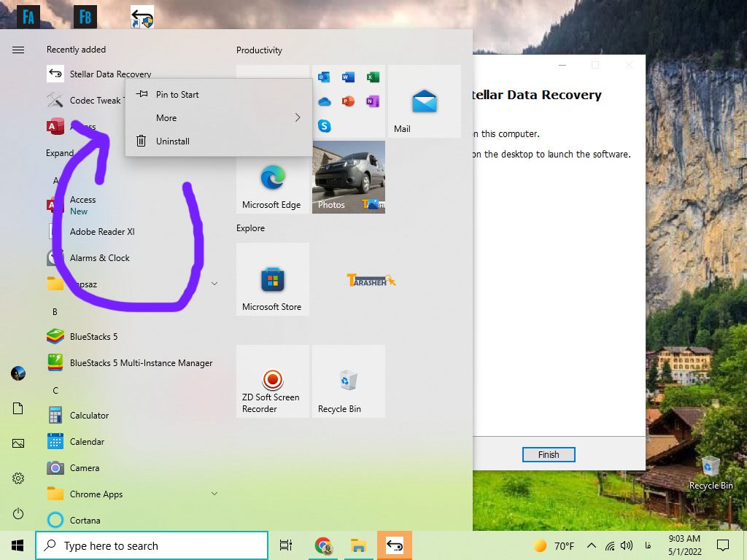Launch Codec Tweak Tool from Recently added
The image size is (747, 560).
pos(86,100)
